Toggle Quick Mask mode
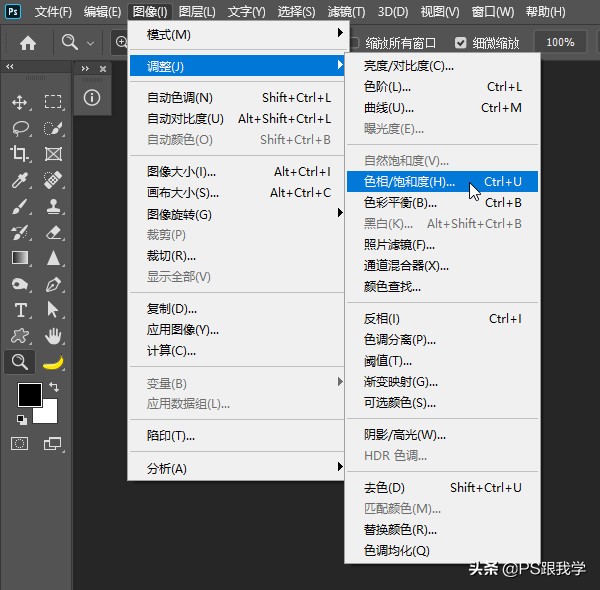Screen dimensions: 600x590 [x=20, y=444]
